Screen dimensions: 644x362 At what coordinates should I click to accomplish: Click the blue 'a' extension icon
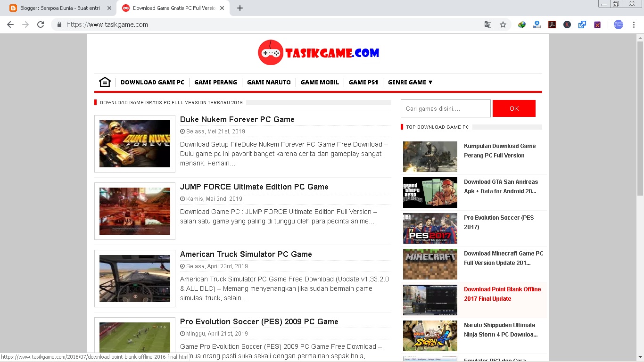[537, 25]
